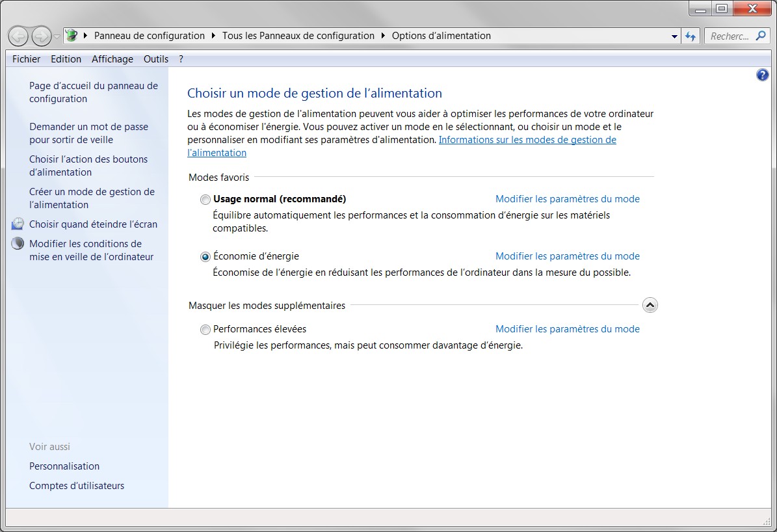Select Performances élevées radio button
Viewport: 777px width, 532px height.
click(x=205, y=330)
